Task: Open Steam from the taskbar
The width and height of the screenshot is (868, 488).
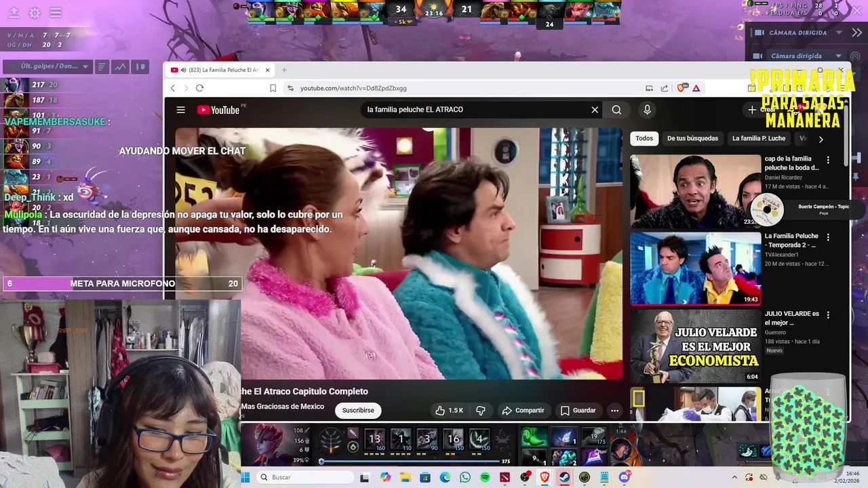Action: pos(564,477)
